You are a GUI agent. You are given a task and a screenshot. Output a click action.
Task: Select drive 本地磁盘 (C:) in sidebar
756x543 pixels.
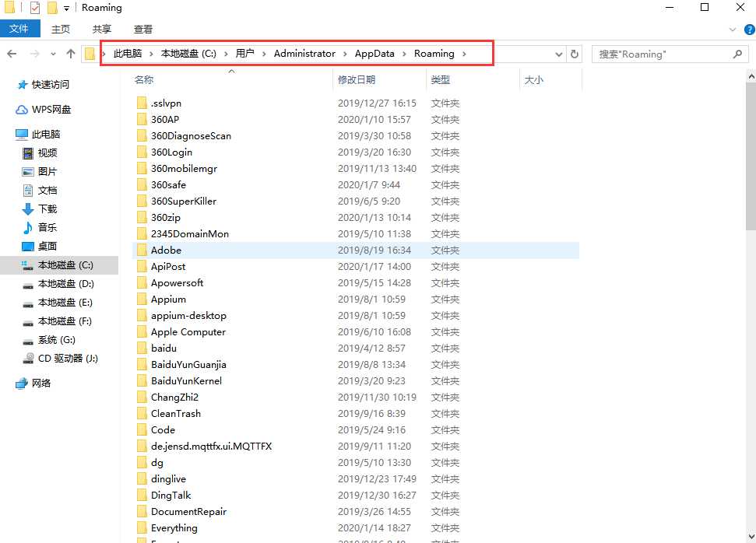pyautogui.click(x=59, y=265)
